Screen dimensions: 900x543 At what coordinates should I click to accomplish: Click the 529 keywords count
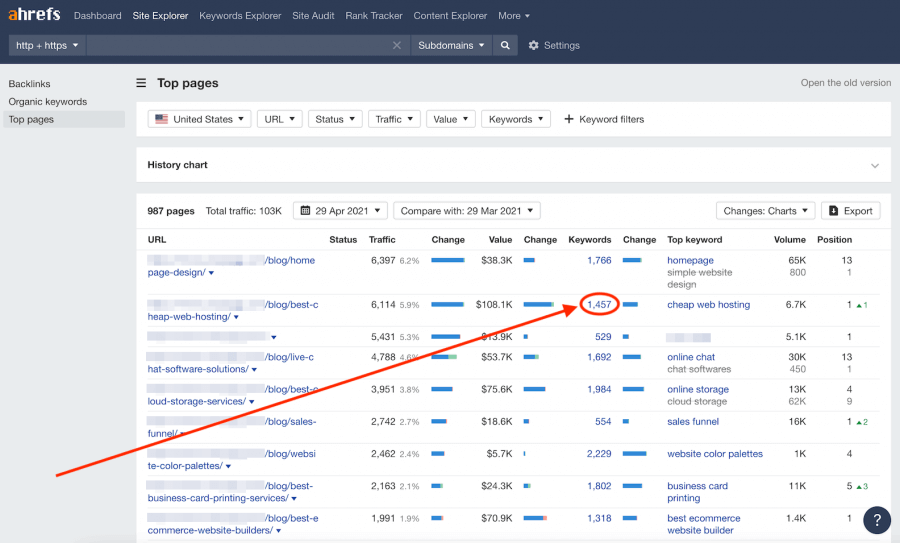[x=603, y=337]
